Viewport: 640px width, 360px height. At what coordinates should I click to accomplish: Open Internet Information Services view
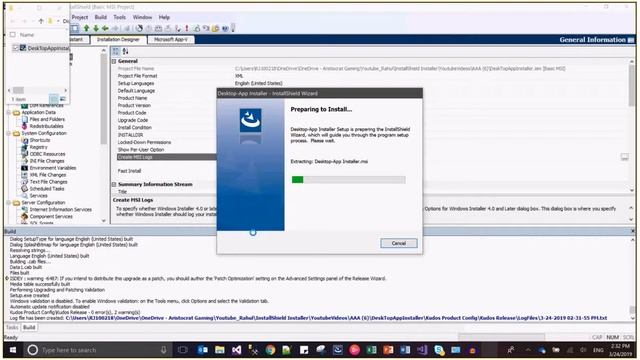[60, 209]
